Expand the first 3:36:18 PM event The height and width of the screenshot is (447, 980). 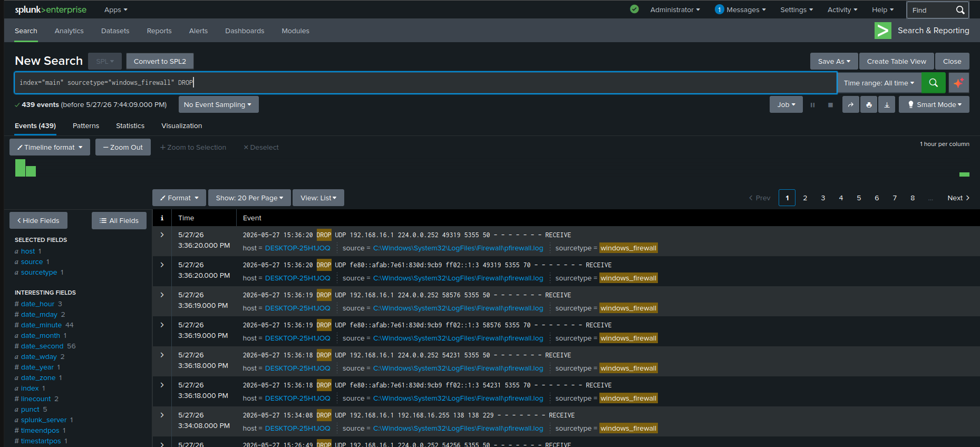point(162,355)
